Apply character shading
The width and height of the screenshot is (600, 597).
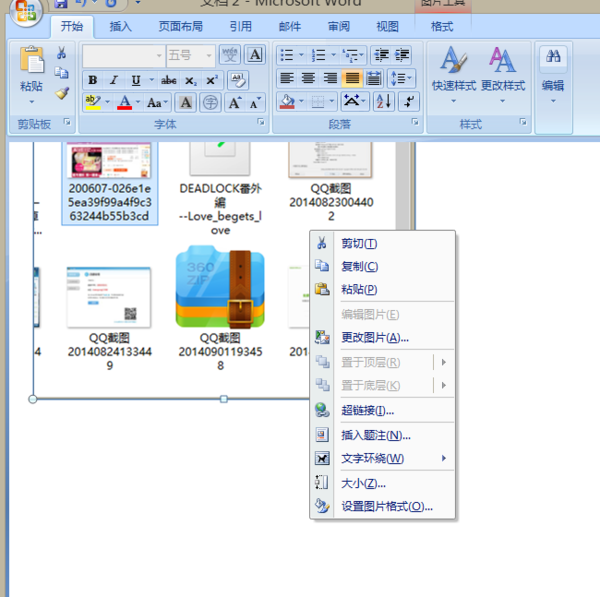(x=186, y=103)
